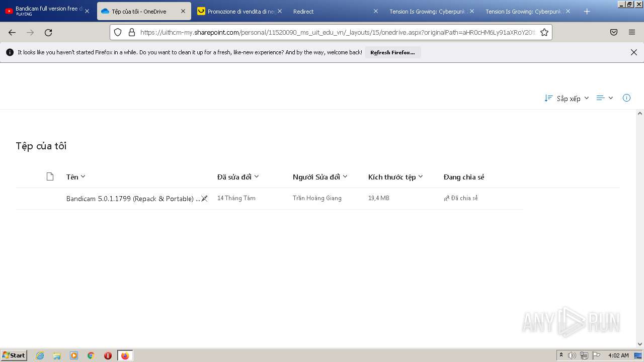Open Internet Explorer from taskbar
Viewport: 644px width, 362px height.
point(40,355)
